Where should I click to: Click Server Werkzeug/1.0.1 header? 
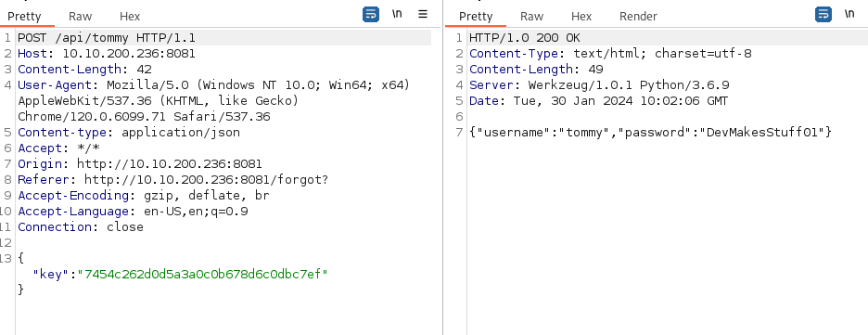pos(599,85)
